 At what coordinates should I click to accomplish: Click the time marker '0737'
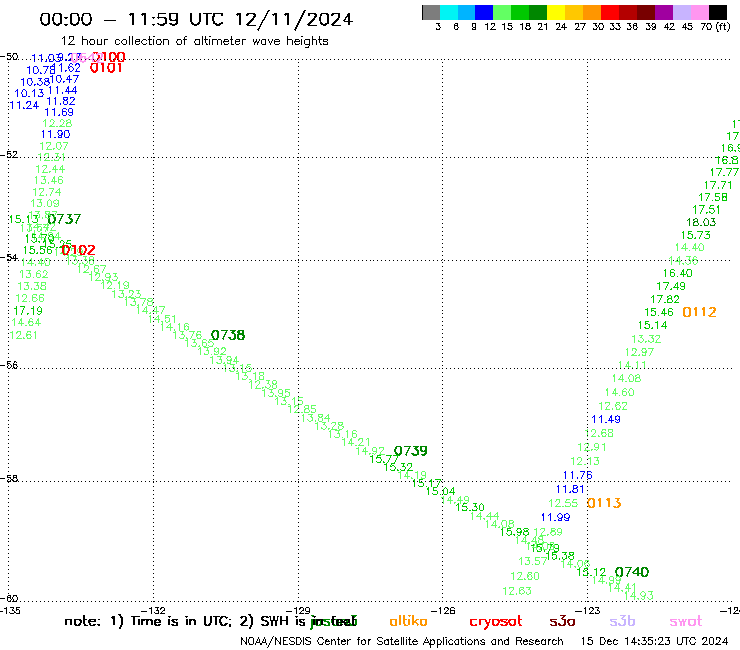tap(64, 219)
